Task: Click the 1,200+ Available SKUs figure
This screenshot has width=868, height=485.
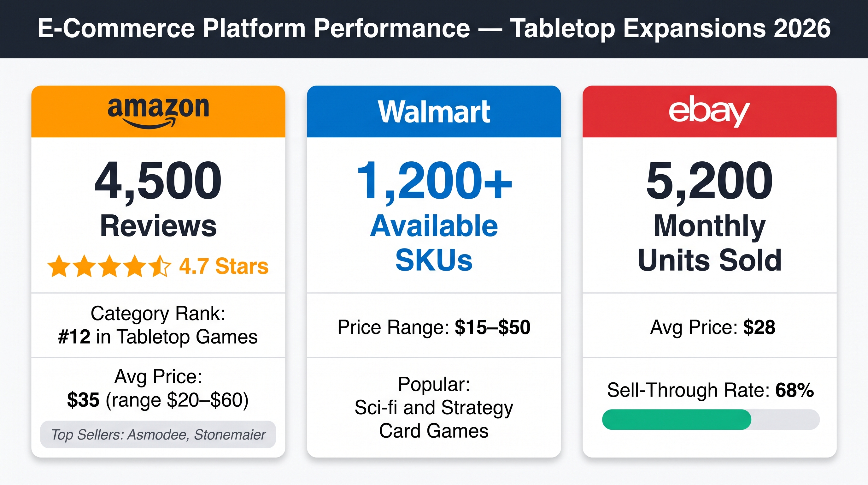Action: tap(434, 216)
